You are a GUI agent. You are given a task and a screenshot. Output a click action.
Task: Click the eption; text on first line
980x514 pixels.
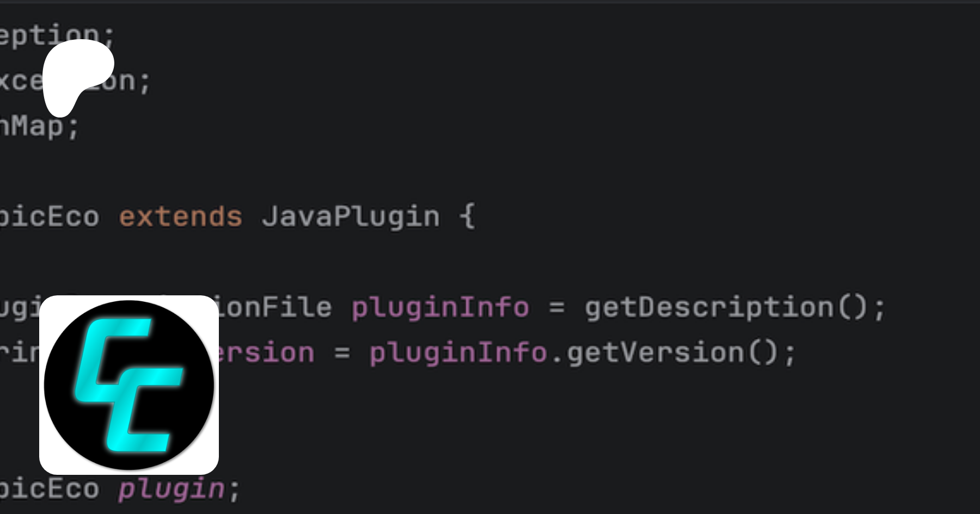point(57,36)
